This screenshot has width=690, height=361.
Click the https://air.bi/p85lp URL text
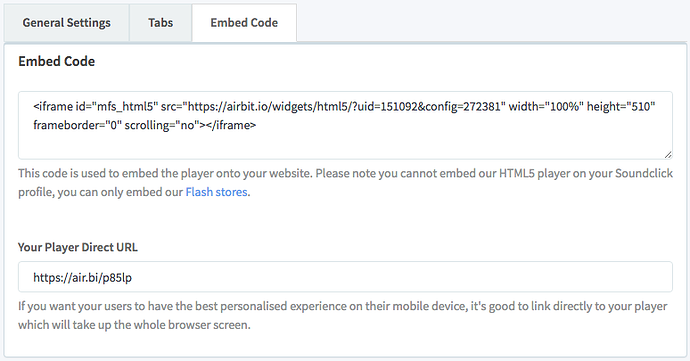82,277
